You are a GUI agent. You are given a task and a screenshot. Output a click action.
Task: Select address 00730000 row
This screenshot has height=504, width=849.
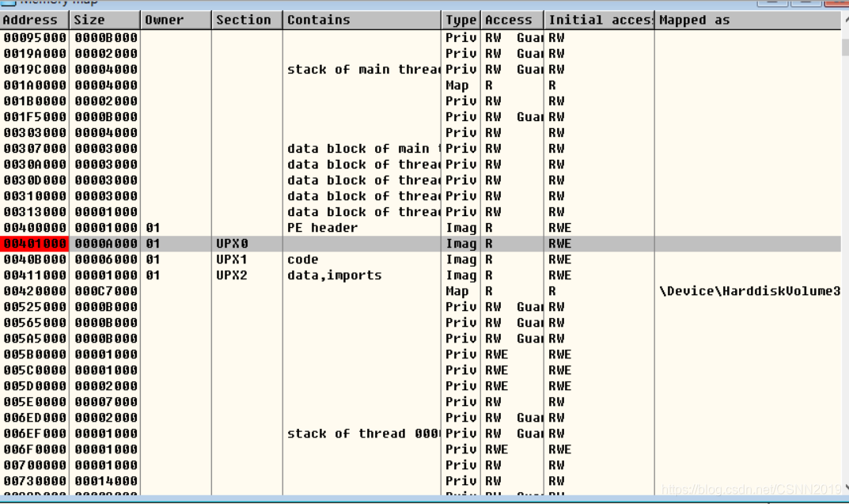[x=421, y=481]
